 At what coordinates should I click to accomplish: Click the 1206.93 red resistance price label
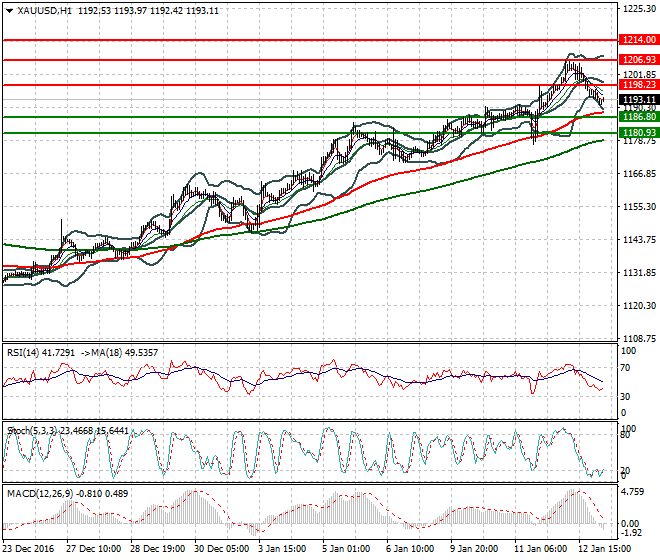point(639,59)
